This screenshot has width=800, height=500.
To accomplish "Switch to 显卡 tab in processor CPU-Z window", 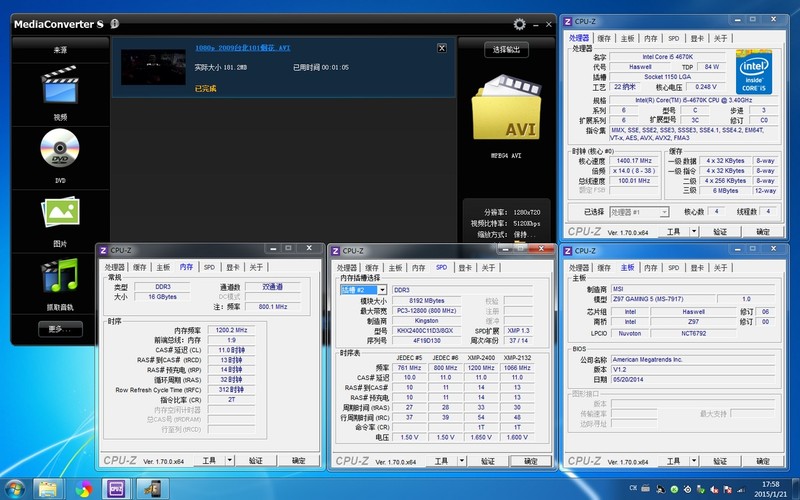I will pyautogui.click(x=697, y=38).
